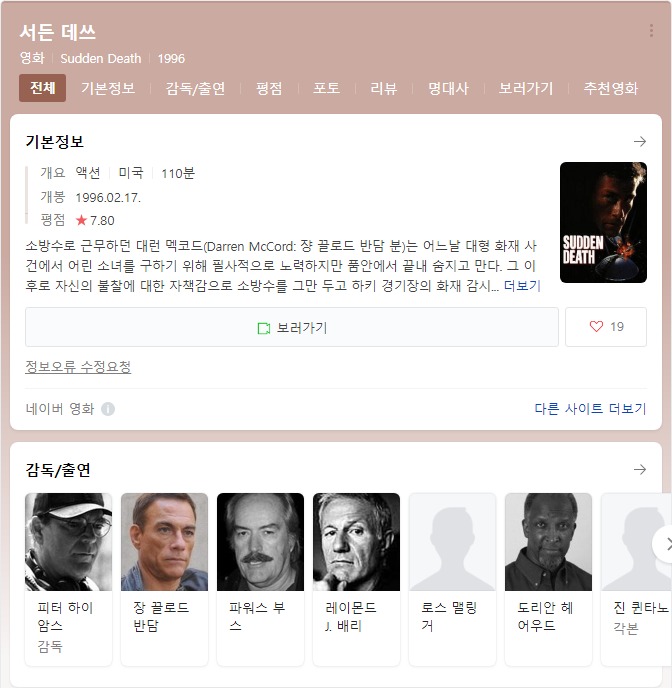This screenshot has height=688, width=672.
Task: Click 다른 사이트 더보기 link
Action: pos(590,408)
